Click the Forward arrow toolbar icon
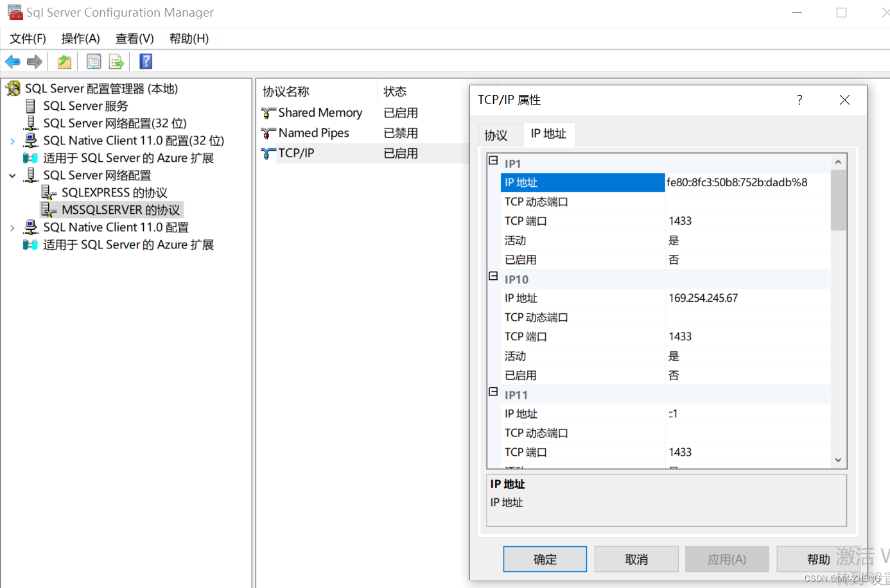This screenshot has width=890, height=588. pyautogui.click(x=35, y=62)
